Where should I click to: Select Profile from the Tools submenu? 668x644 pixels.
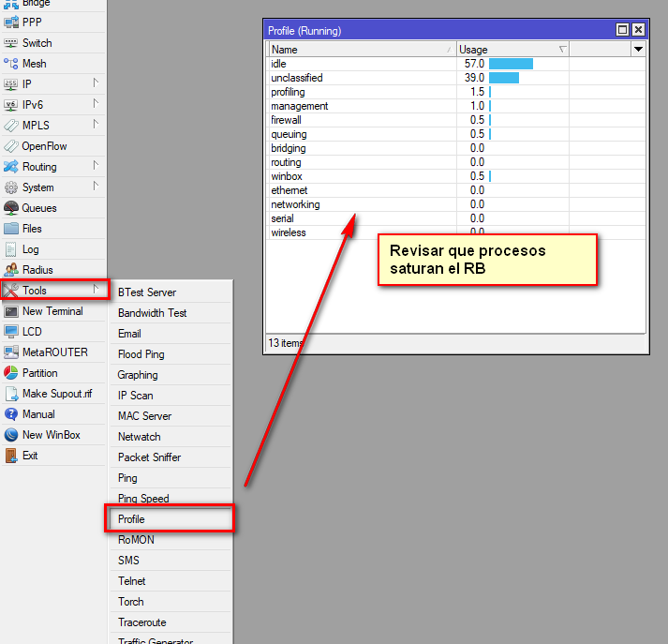pos(131,519)
